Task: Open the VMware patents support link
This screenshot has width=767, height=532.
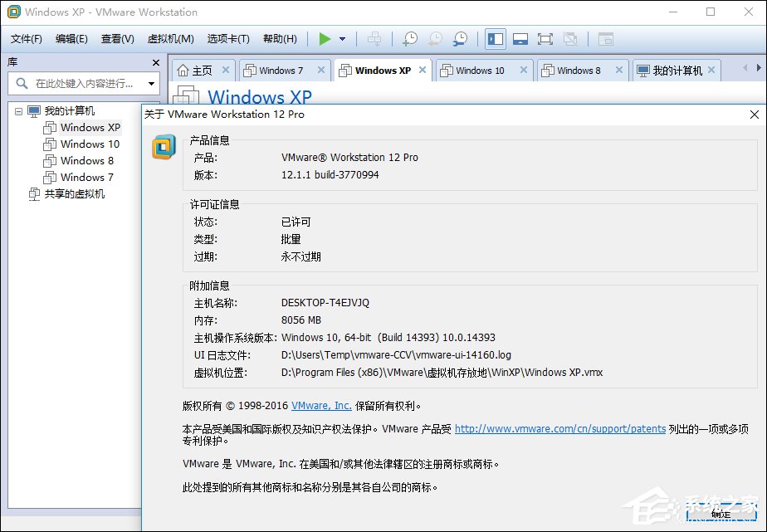Action: coord(559,429)
